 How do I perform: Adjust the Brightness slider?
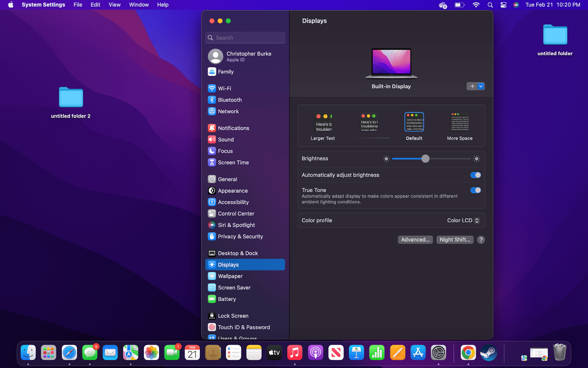point(425,159)
